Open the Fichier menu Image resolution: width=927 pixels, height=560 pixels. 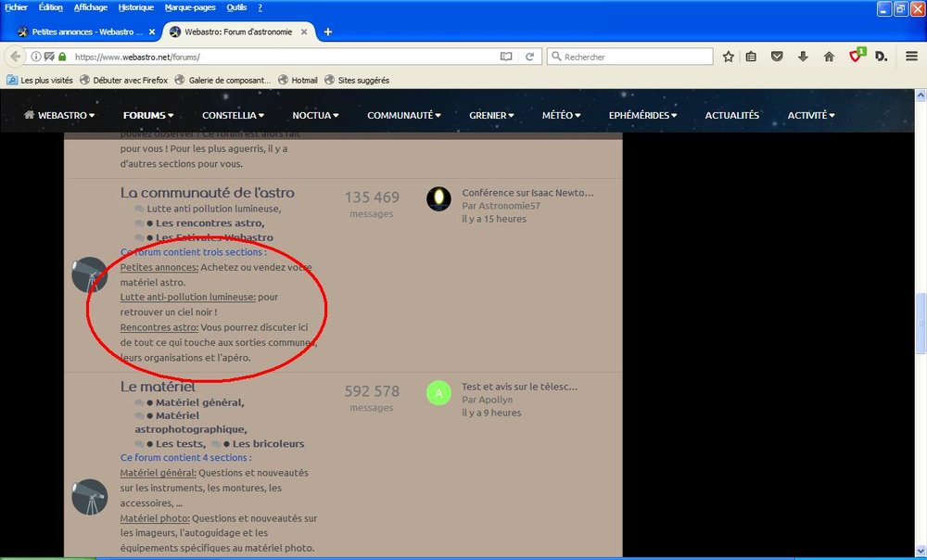[16, 7]
